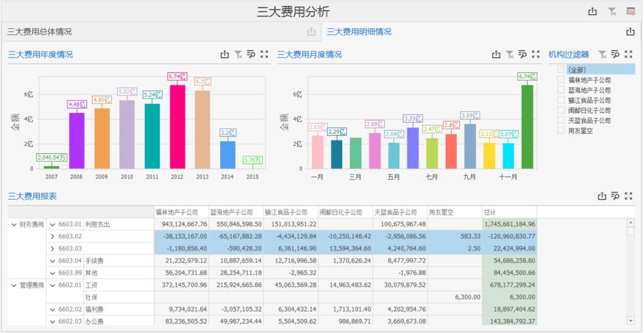Maximize the 三大费用月度情况 chart
Image resolution: width=644 pixels, height=333 pixels.
pos(535,54)
